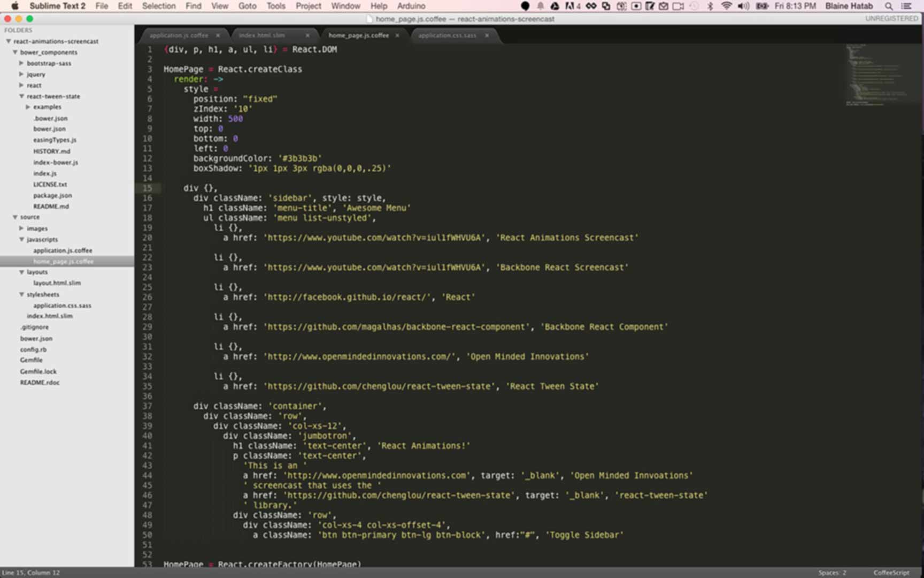The image size is (924, 578).
Task: Click the Google Drive menu bar icon
Action: pos(555,6)
